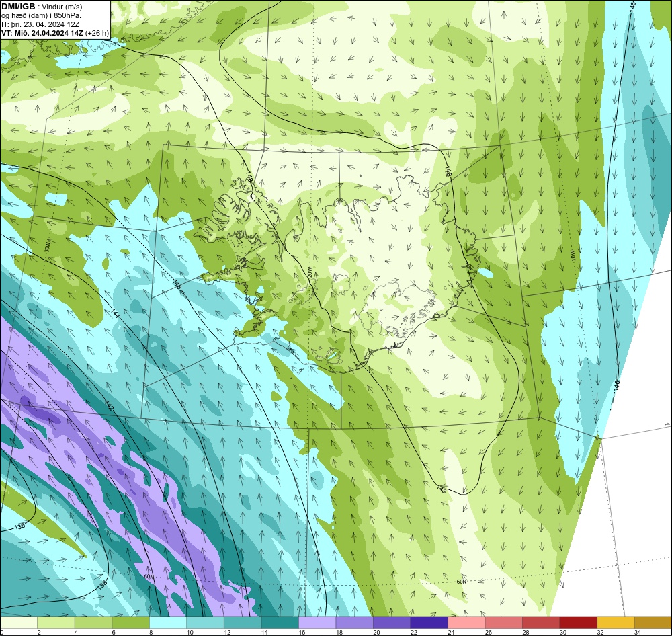Select the violet 20–22 m/s legend swatch
Screen dimensions: 672x636
coord(392,623)
